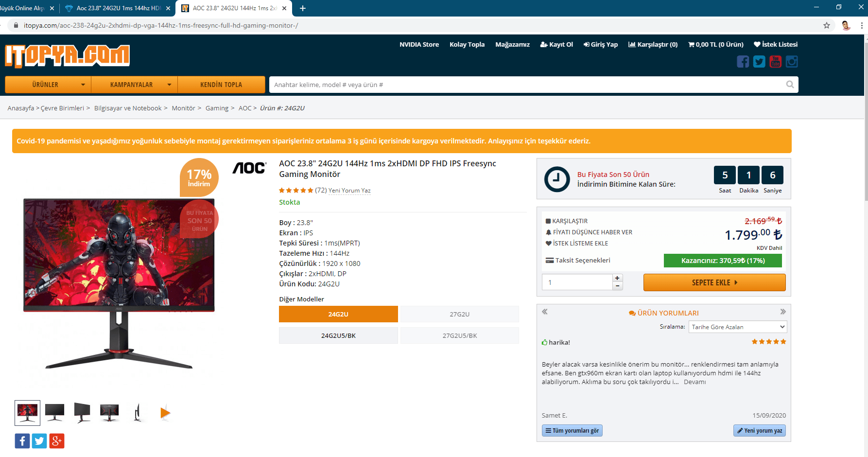Open the Chrome profile avatar

pyautogui.click(x=846, y=25)
